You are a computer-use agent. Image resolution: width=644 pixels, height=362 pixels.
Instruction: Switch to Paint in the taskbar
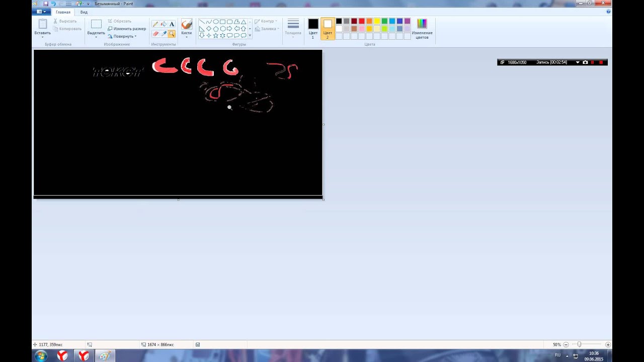tap(105, 355)
